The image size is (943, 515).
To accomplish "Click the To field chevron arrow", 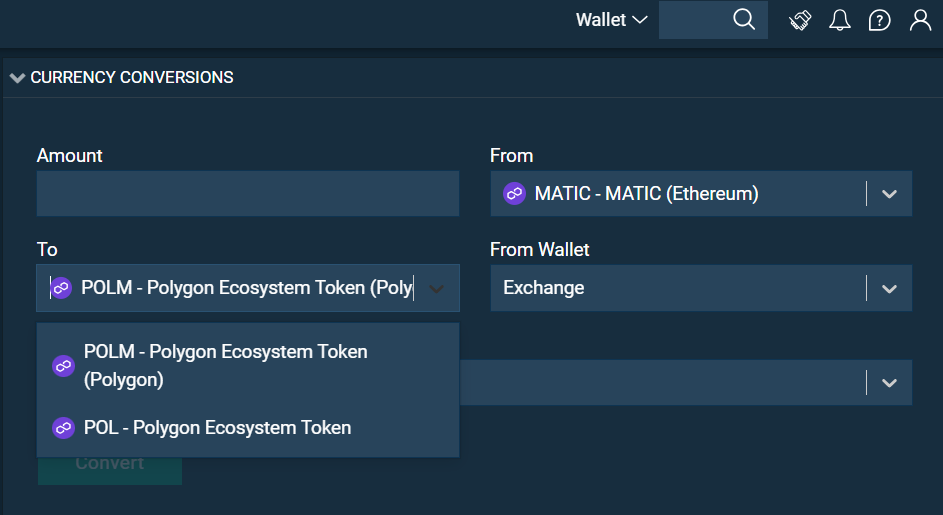I will [437, 289].
